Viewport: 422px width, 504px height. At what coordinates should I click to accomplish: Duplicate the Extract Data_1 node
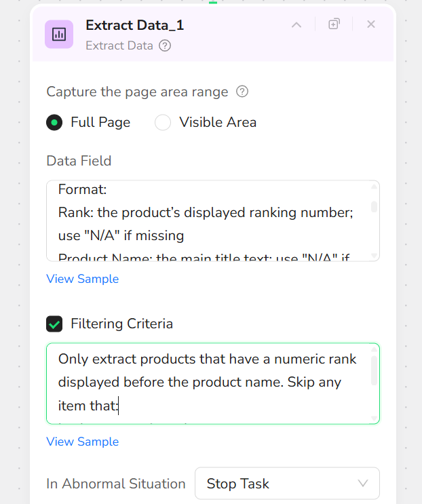click(334, 24)
